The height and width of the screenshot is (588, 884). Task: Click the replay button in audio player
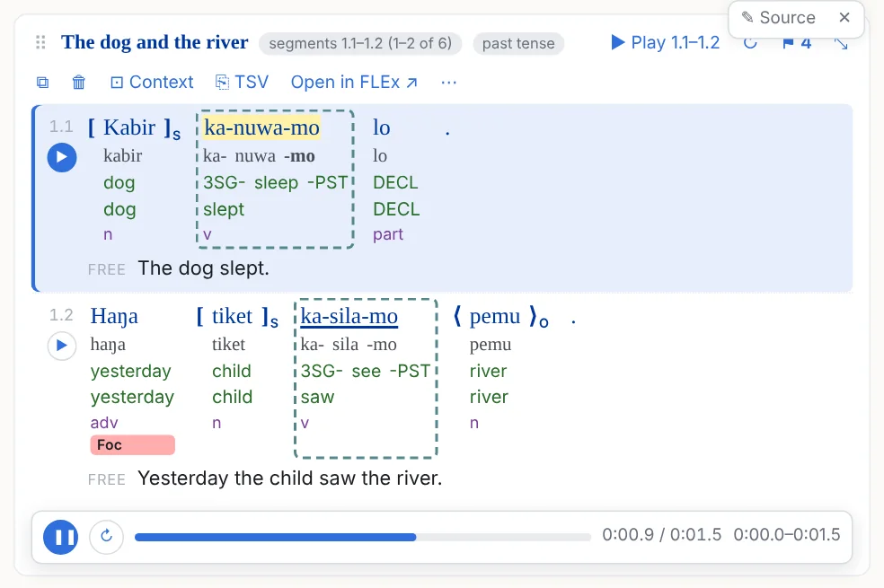pos(107,537)
